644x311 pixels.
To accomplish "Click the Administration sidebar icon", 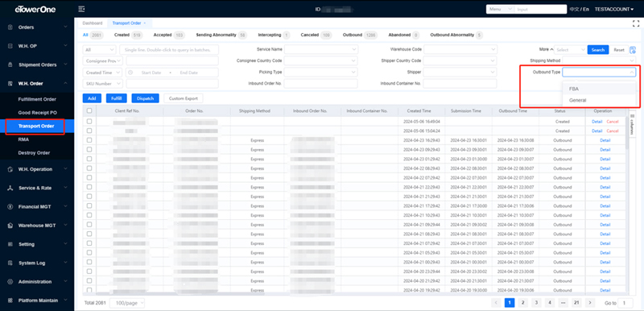I will coord(10,282).
